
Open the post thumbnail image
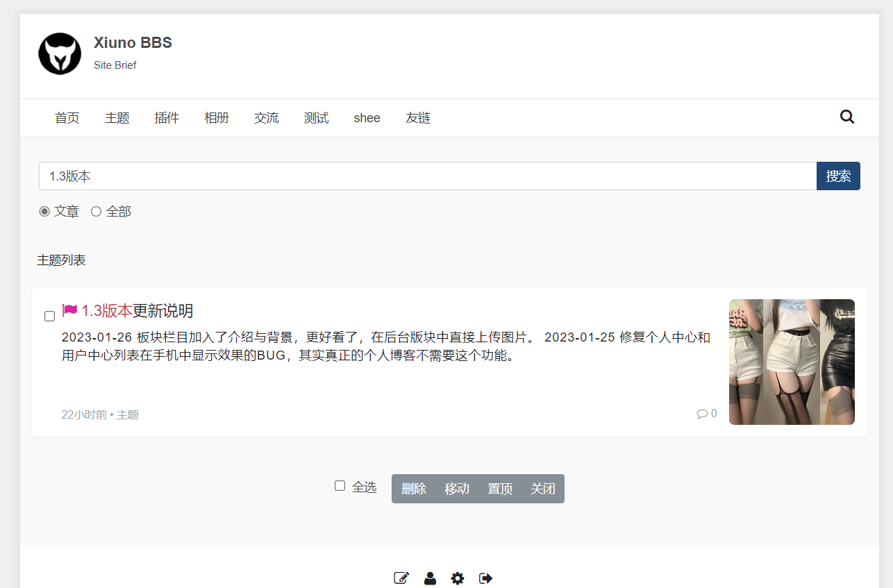(792, 362)
